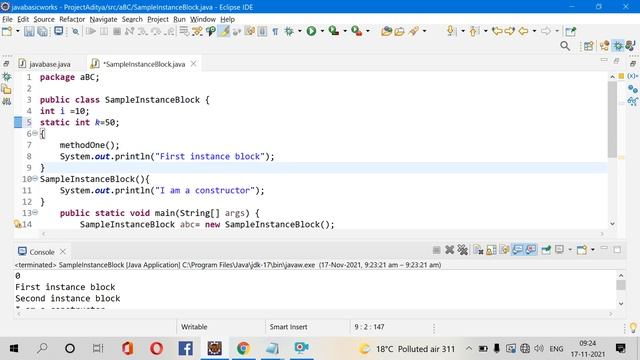Click the editor vertical scrollbar thumb

pos(612,120)
